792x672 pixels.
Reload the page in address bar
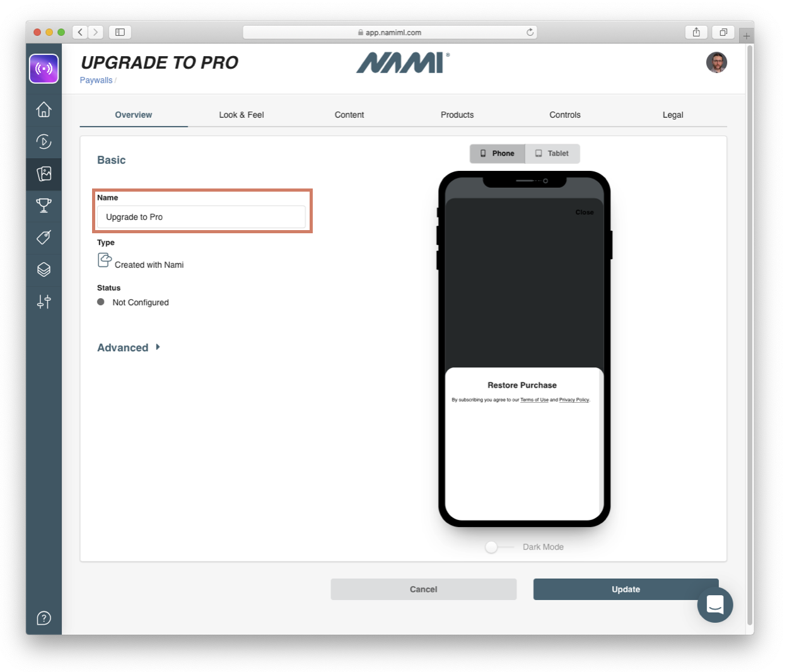tap(530, 32)
